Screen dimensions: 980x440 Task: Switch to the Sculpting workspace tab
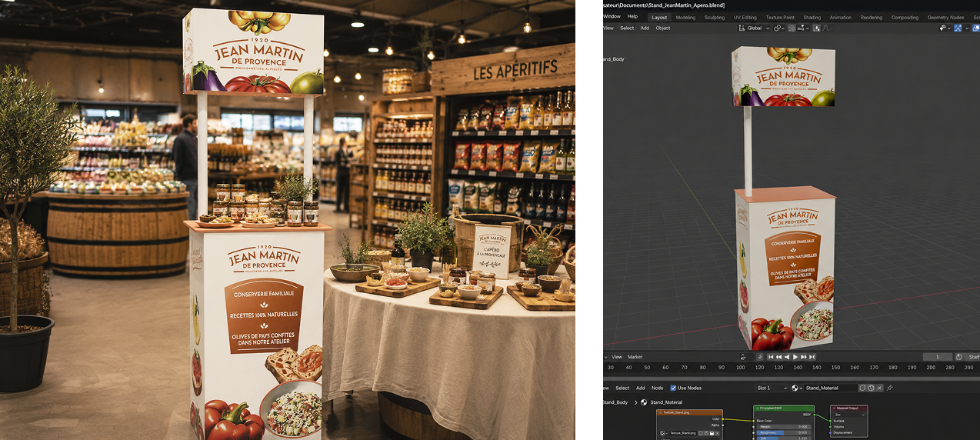[x=715, y=17]
